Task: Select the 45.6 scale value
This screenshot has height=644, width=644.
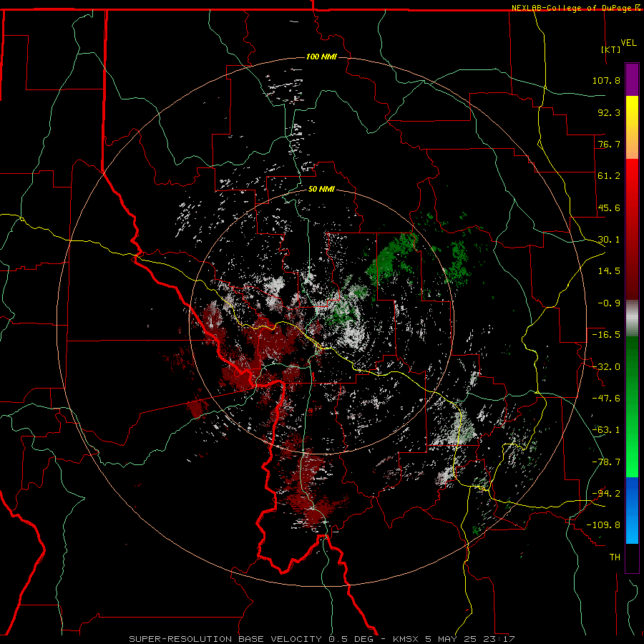Action: [x=609, y=208]
